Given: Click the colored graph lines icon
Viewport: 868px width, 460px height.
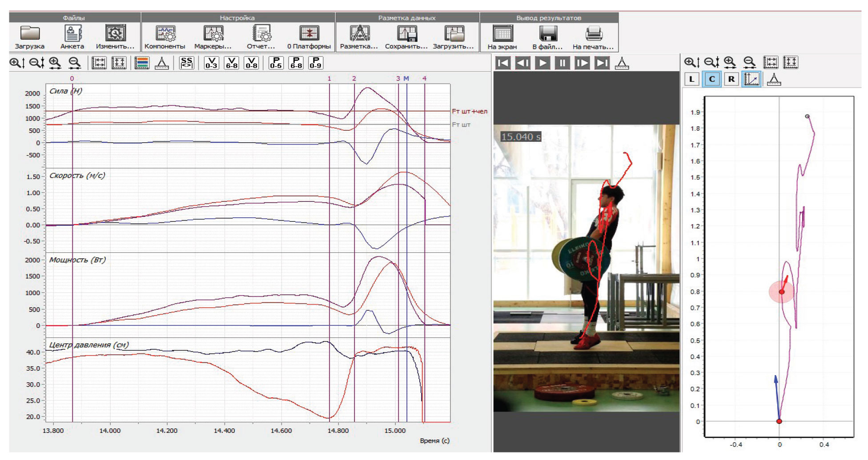Looking at the screenshot, I should pyautogui.click(x=142, y=63).
